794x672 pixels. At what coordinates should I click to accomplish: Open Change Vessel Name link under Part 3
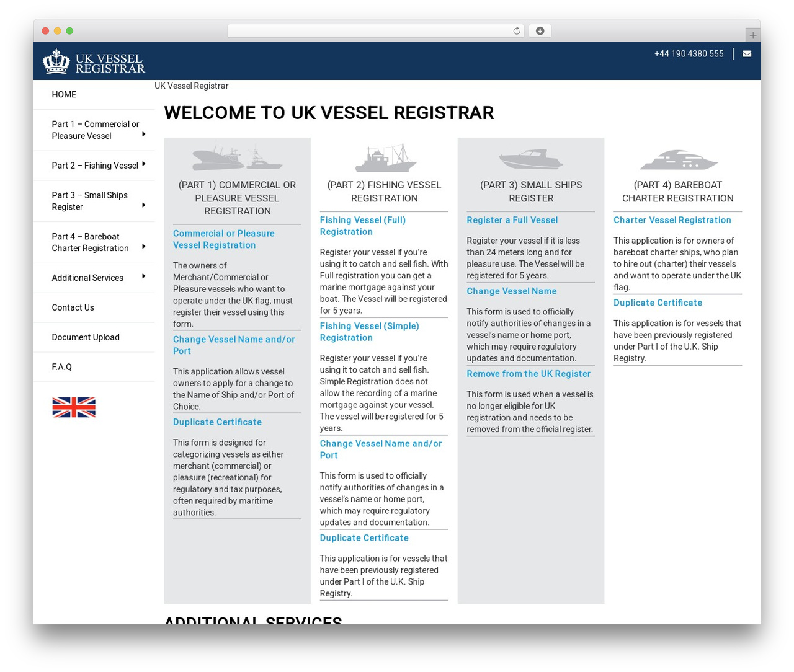512,291
